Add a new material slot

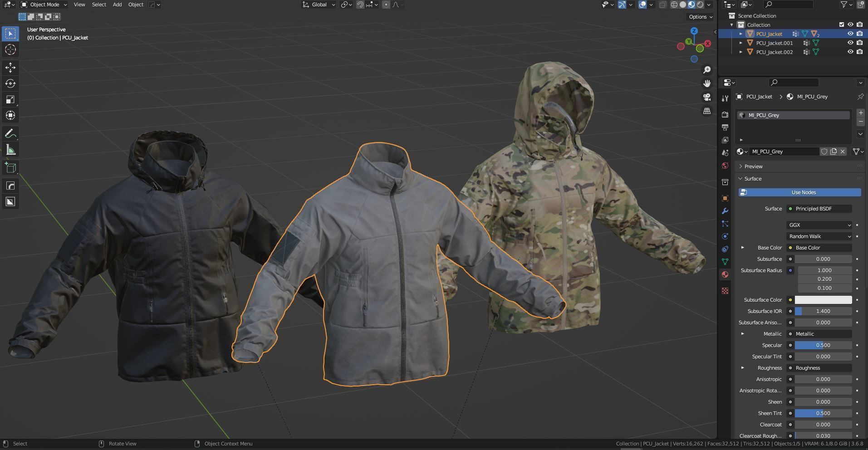pyautogui.click(x=861, y=113)
